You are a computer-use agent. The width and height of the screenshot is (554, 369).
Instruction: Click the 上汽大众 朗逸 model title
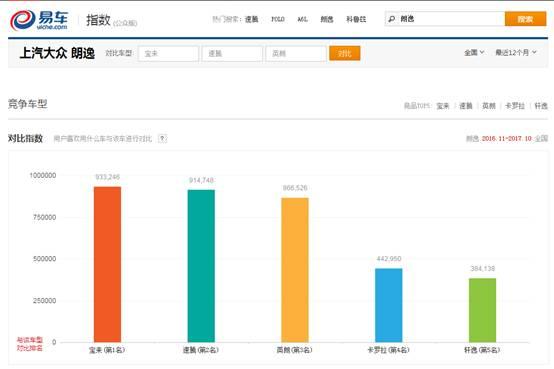tap(57, 53)
